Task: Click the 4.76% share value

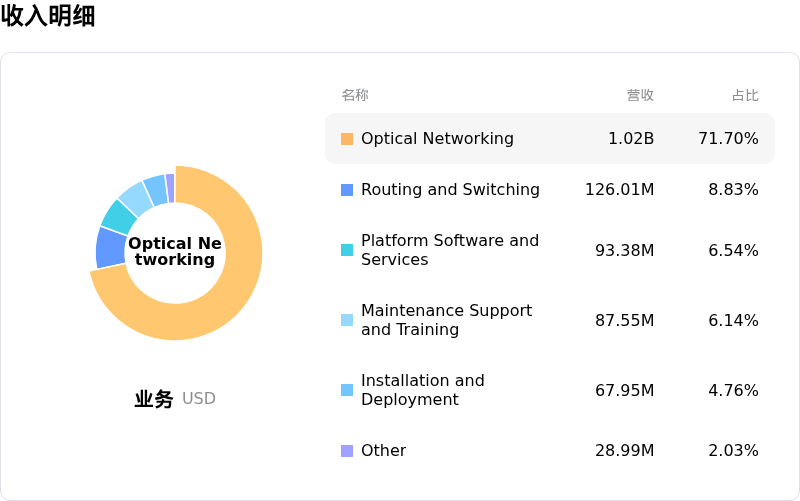Action: [733, 390]
